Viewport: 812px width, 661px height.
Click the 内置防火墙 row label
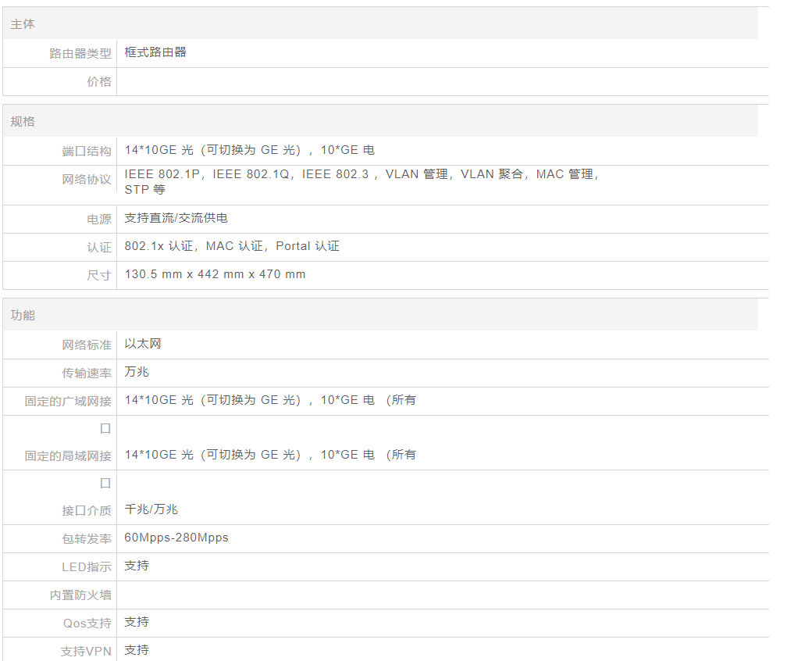pos(80,595)
